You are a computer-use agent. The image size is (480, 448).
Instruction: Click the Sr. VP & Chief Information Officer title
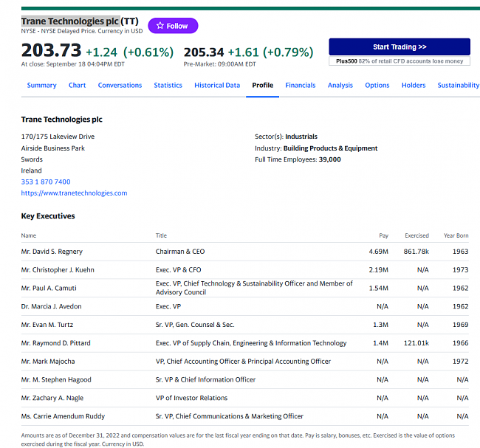[205, 380]
